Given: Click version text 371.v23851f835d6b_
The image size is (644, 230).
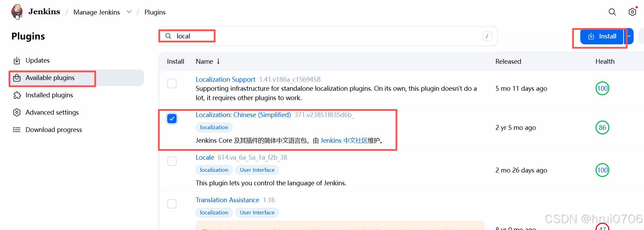Looking at the screenshot, I should coord(324,115).
